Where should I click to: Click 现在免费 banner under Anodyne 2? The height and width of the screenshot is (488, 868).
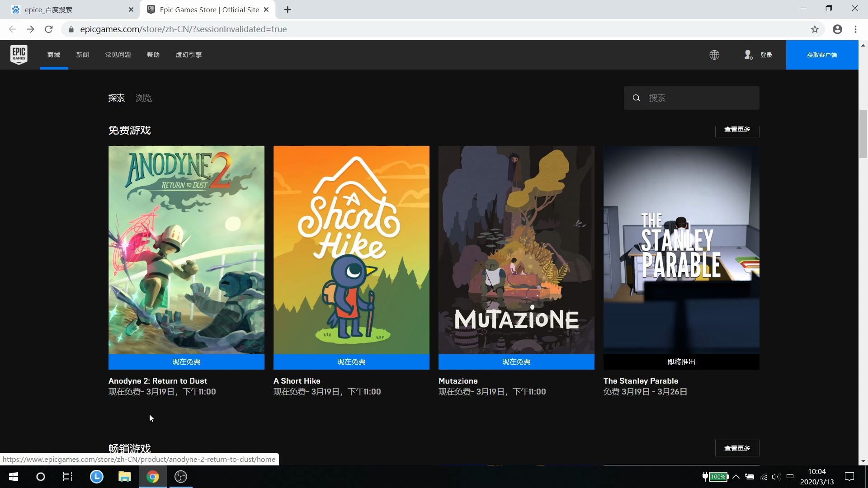186,362
